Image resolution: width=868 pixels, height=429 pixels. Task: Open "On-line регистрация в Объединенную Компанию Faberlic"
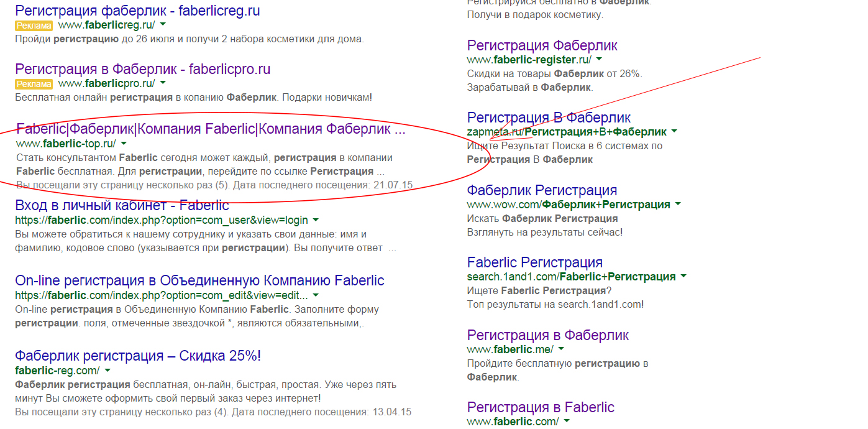[199, 280]
